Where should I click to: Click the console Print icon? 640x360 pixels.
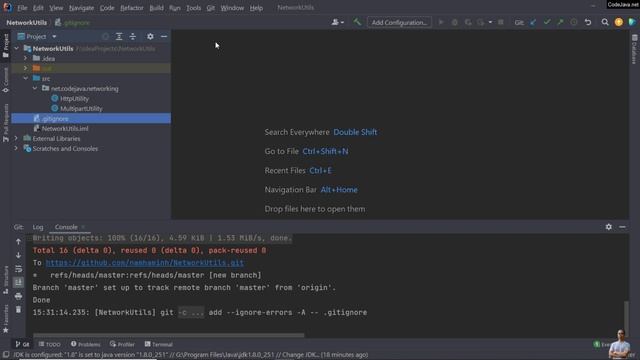[18, 296]
